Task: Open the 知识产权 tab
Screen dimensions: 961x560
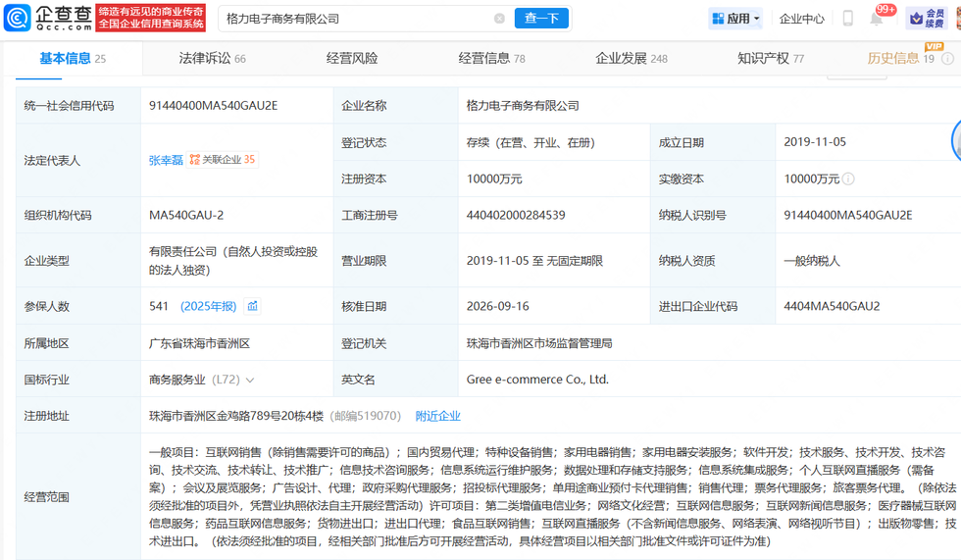Action: click(x=771, y=58)
